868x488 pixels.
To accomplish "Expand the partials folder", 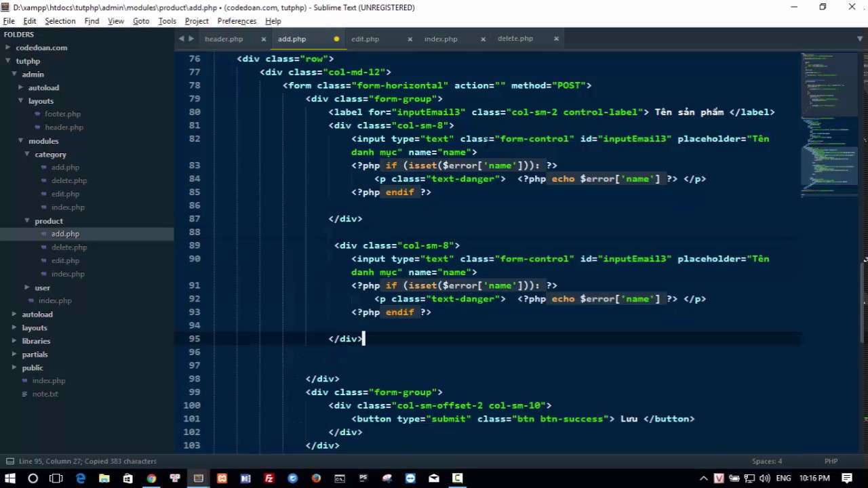I will pyautogui.click(x=14, y=354).
